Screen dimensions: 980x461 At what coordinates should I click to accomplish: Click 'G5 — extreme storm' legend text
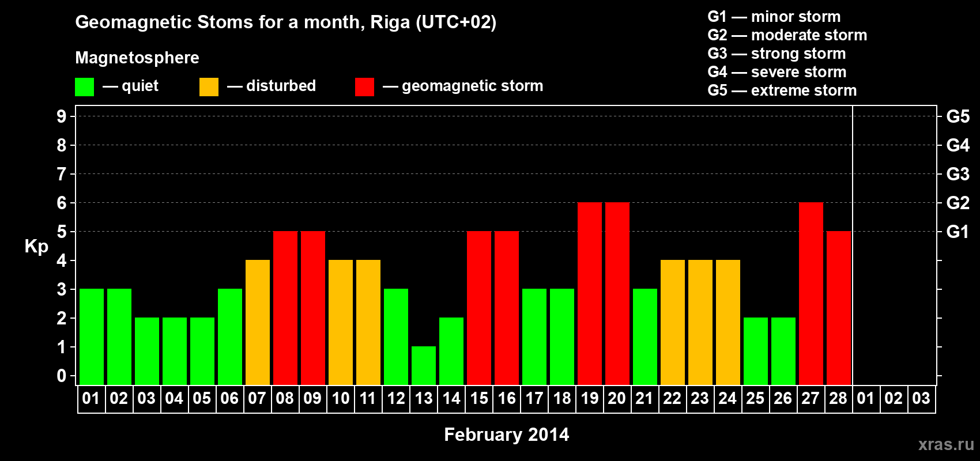(x=782, y=90)
